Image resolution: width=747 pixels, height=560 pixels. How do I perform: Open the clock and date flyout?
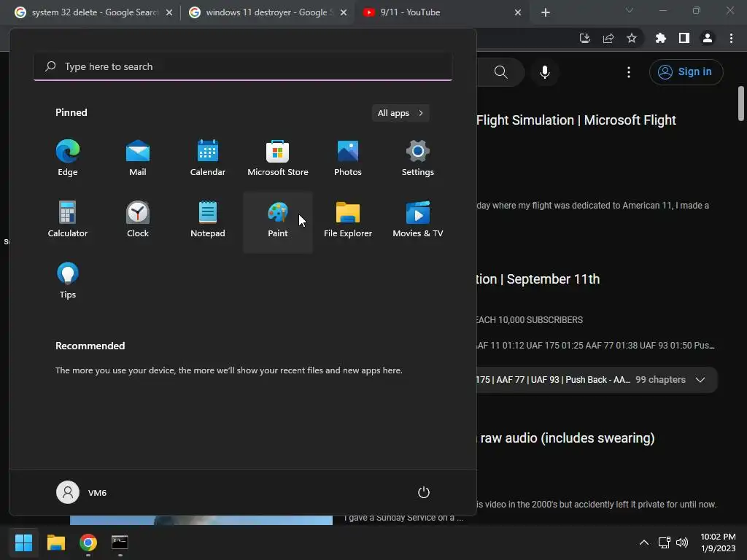[718, 542]
